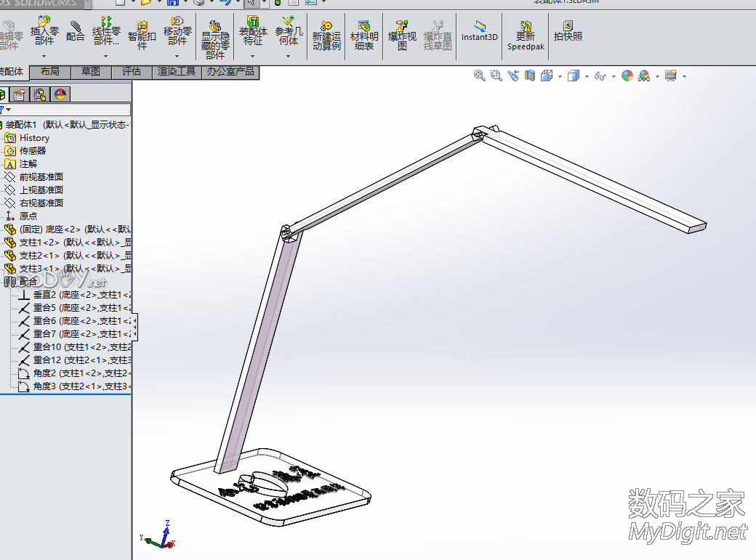Viewport: 756px width, 560px height.
Task: Click the 拍快照 (Take Snapshot) button
Action: tap(568, 31)
